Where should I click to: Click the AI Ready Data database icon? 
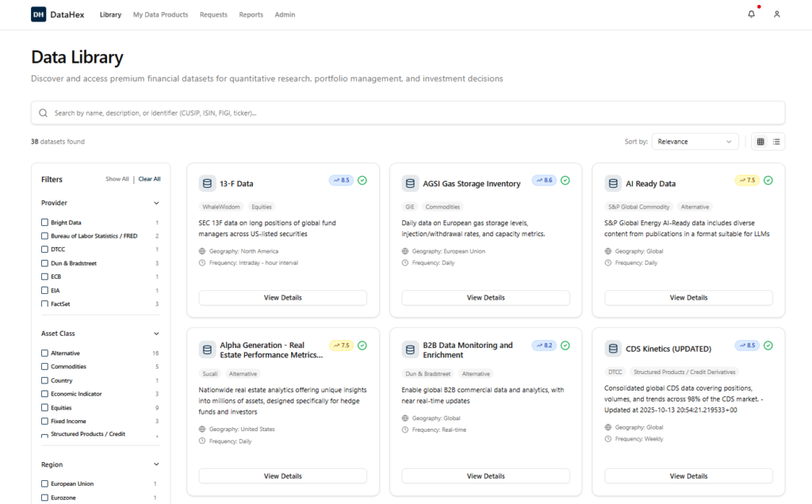click(613, 183)
